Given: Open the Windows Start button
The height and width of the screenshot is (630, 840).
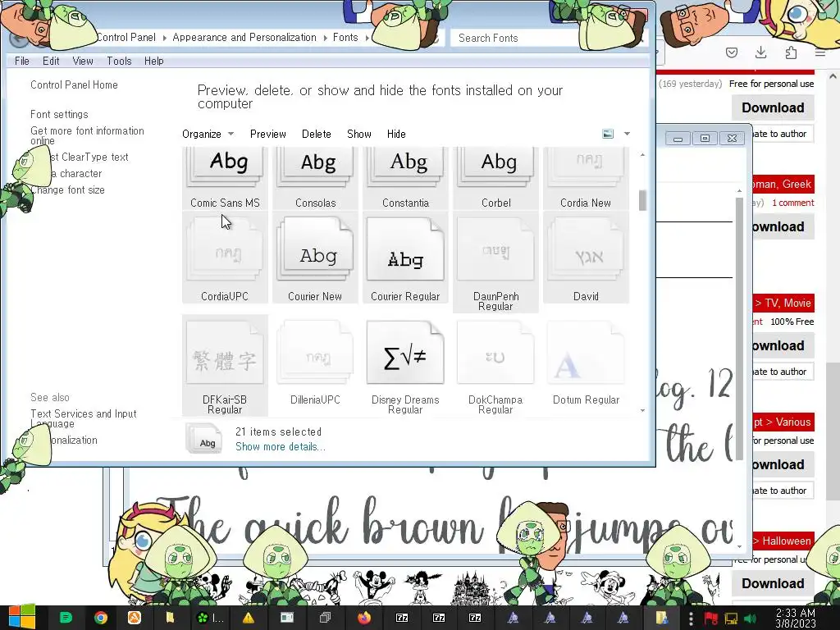Looking at the screenshot, I should pos(21,617).
